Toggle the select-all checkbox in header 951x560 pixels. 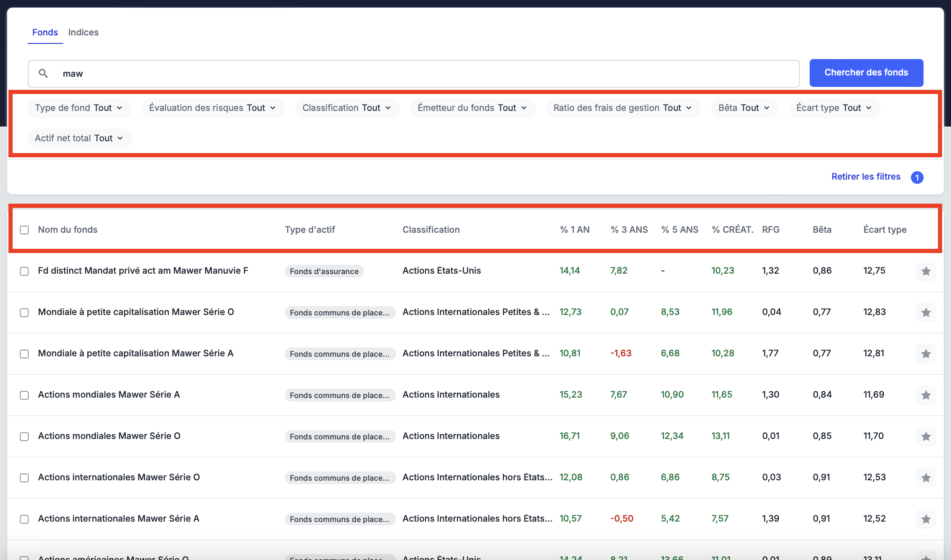point(24,230)
